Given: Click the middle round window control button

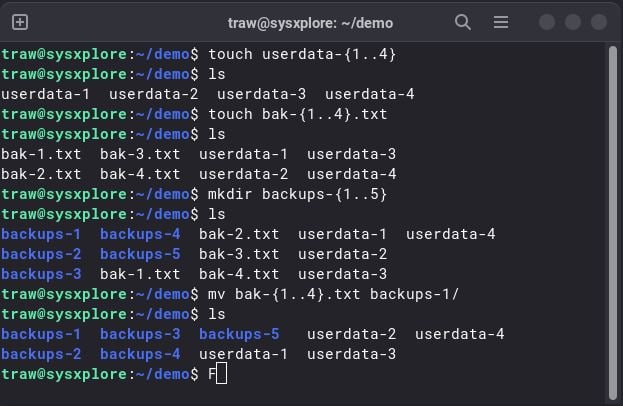Looking at the screenshot, I should [x=573, y=22].
